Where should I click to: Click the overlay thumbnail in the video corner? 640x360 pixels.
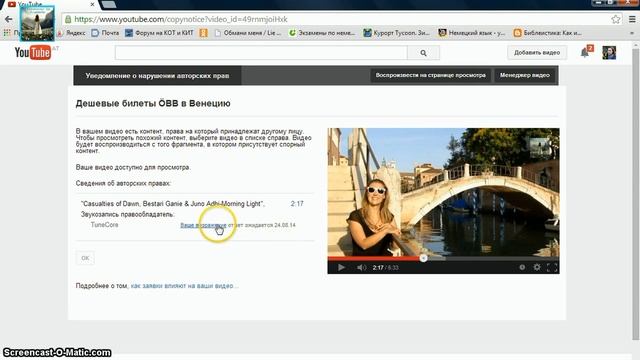pyautogui.click(x=540, y=147)
